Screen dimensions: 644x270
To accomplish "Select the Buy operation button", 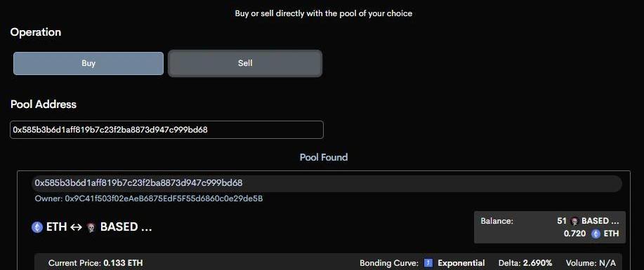I will click(88, 64).
